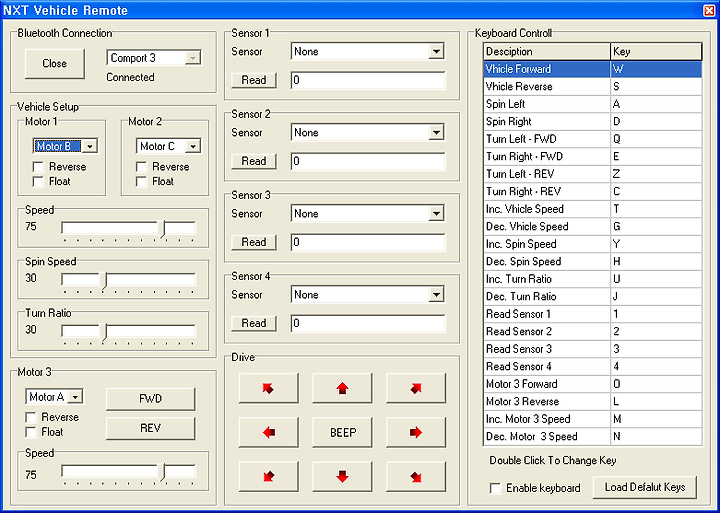This screenshot has width=720, height=513.
Task: Select the Inc. Spin Speed row
Action: [x=593, y=243]
